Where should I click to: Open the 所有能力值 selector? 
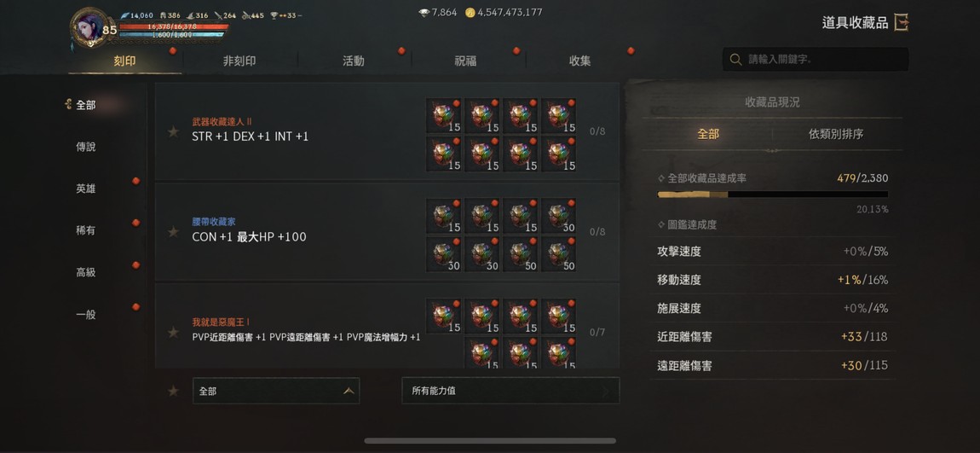(510, 391)
